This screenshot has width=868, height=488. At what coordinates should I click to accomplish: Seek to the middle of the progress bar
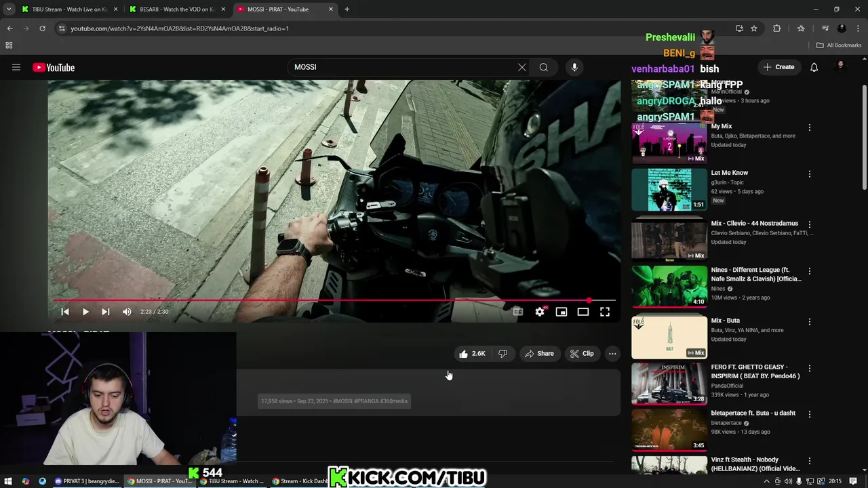tap(334, 300)
